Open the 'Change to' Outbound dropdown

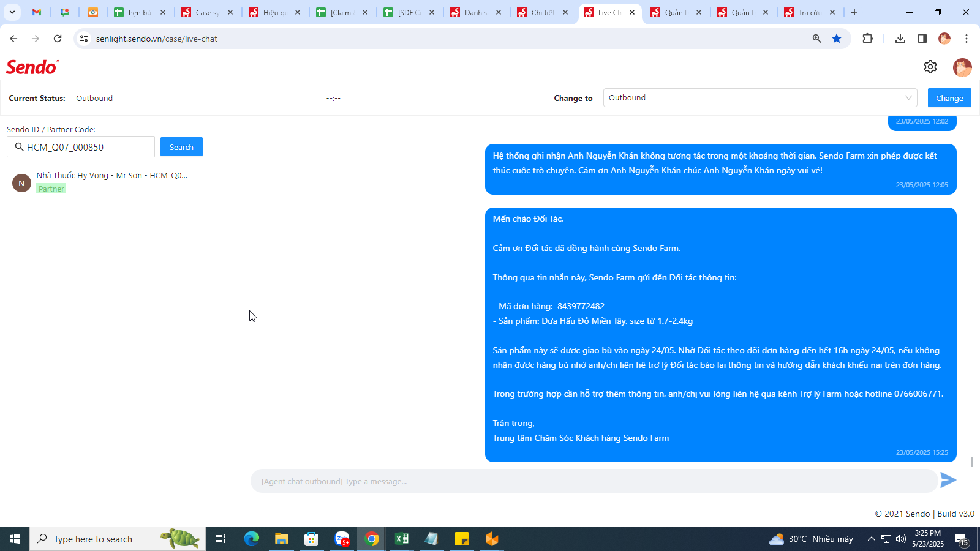tap(759, 98)
